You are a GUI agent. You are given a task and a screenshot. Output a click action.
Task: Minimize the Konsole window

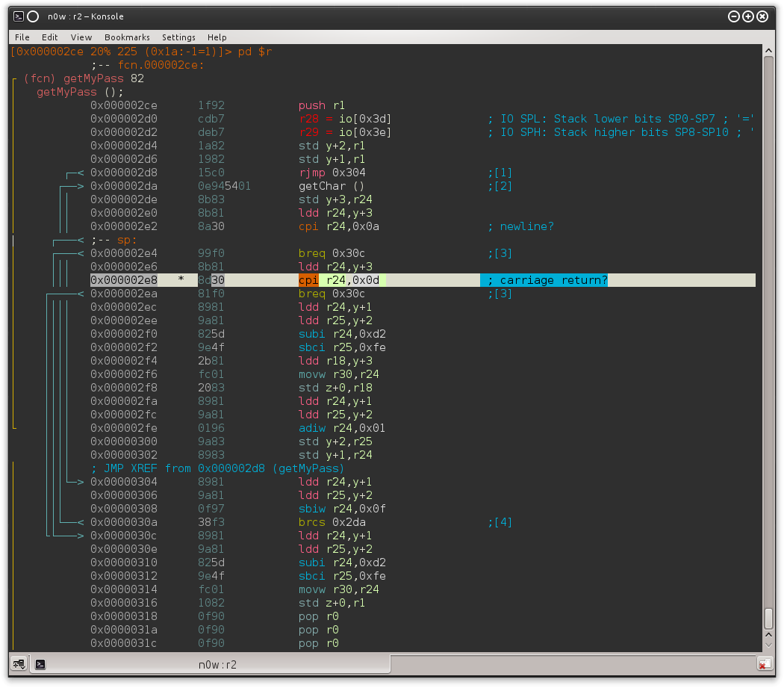(x=733, y=16)
